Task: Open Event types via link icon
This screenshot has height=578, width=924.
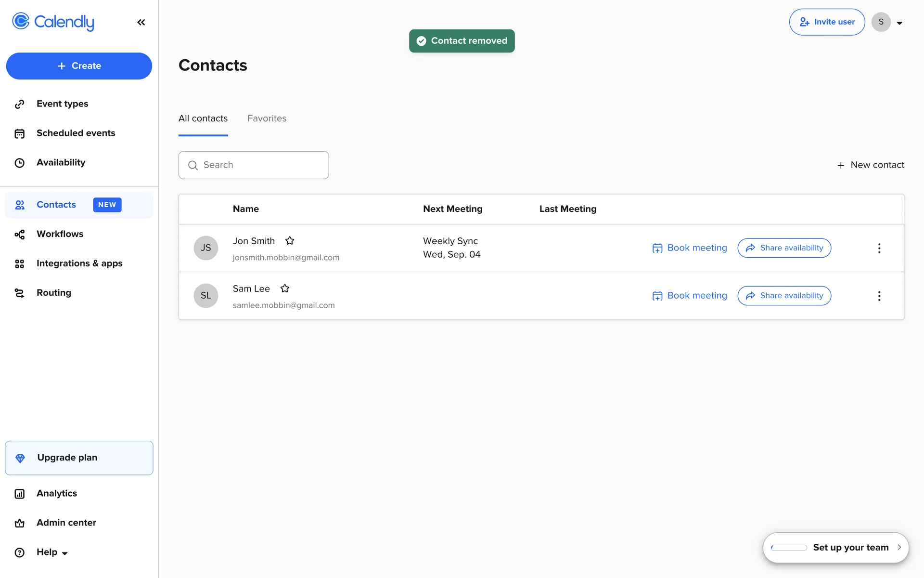Action: tap(20, 104)
